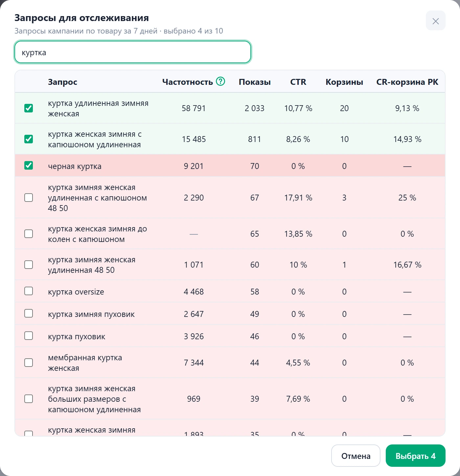This screenshot has height=476, width=460.
Task: Select 'мембранная куртка женская' checkbox
Action: [29, 363]
